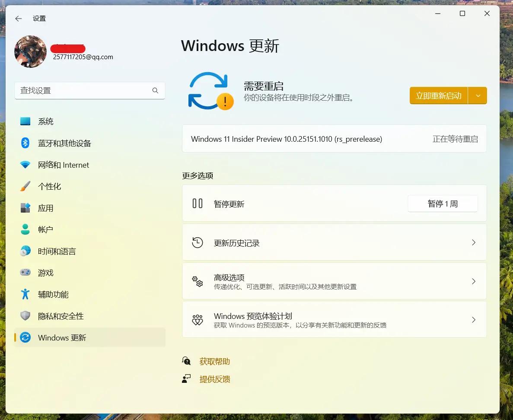Click the 暂停 1 周 button
The height and width of the screenshot is (420, 513).
[442, 204]
